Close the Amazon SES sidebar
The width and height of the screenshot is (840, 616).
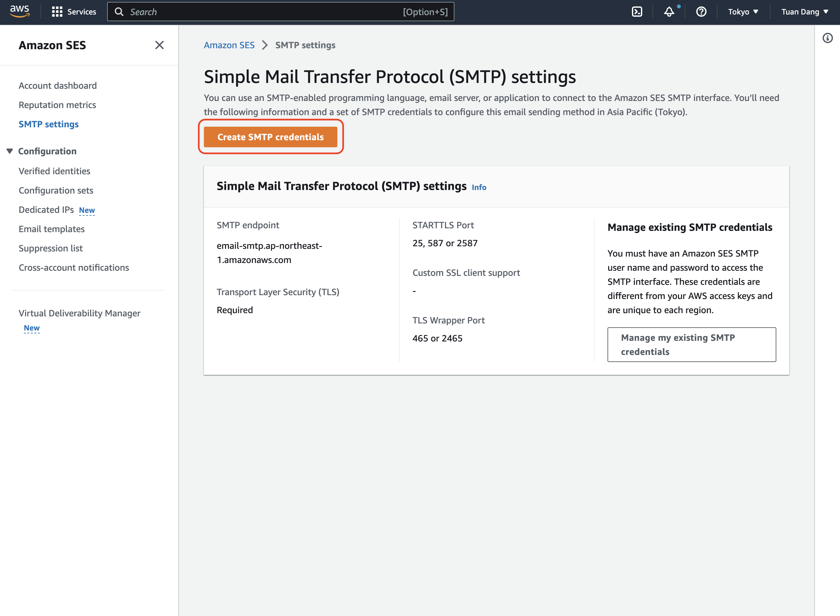coord(159,45)
